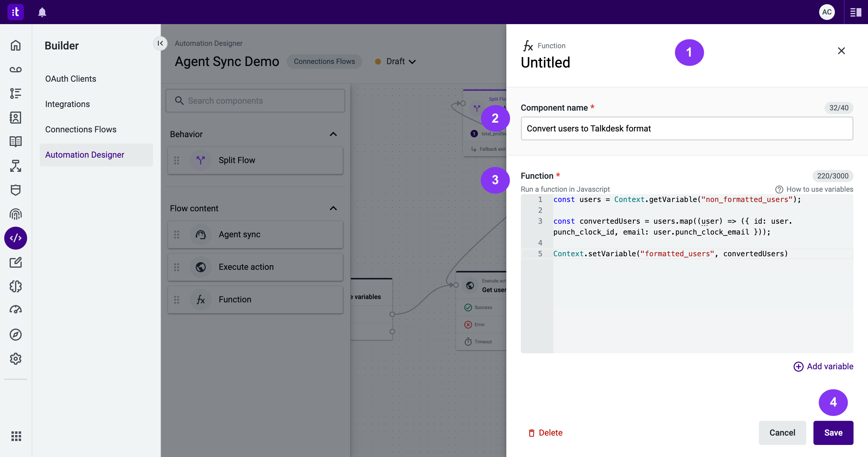The height and width of the screenshot is (457, 868).
Task: Open the dashboard gauge sidebar icon
Action: coord(15,310)
